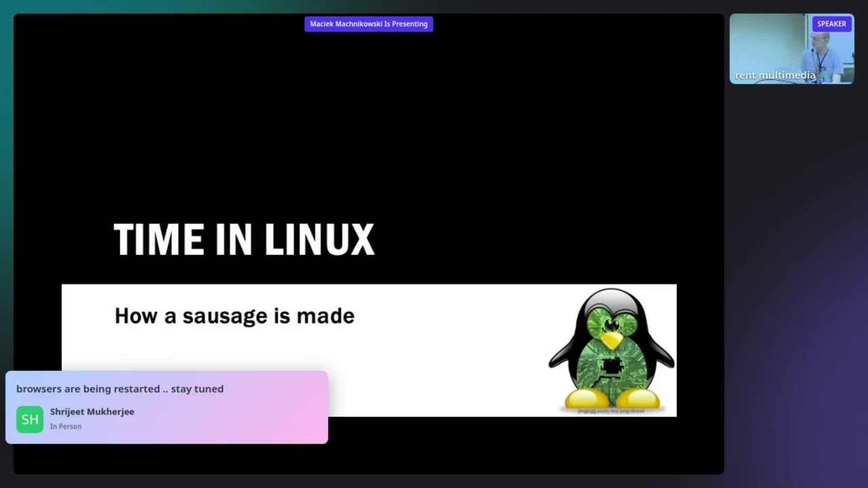The width and height of the screenshot is (868, 488).
Task: Click the 'TIME IN LINUX' slide title
Action: (244, 240)
